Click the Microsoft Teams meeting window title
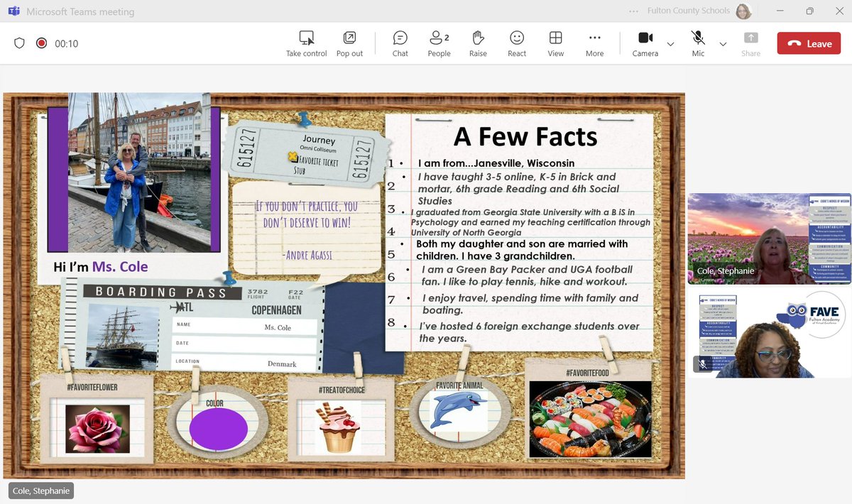The height and width of the screenshot is (504, 852). click(80, 11)
